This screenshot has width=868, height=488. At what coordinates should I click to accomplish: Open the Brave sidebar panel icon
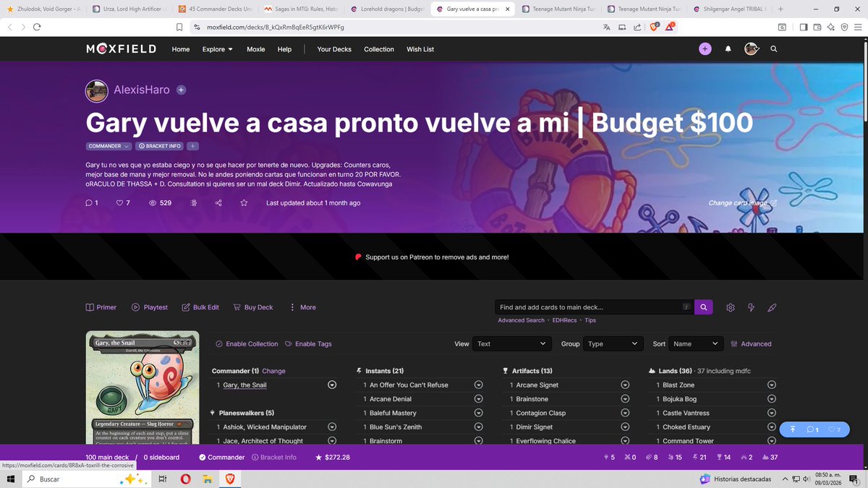click(804, 27)
